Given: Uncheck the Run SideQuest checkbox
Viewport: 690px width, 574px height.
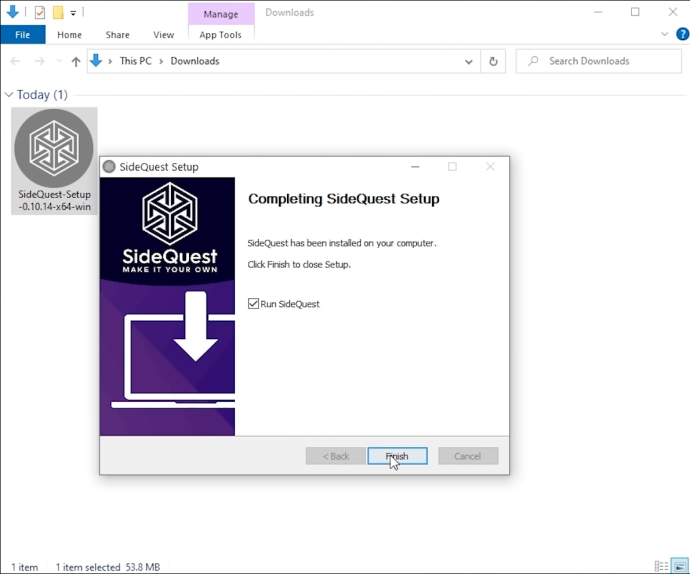Looking at the screenshot, I should [253, 304].
